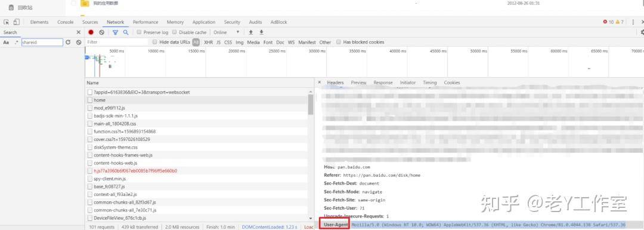Open the Sources tab

90,22
